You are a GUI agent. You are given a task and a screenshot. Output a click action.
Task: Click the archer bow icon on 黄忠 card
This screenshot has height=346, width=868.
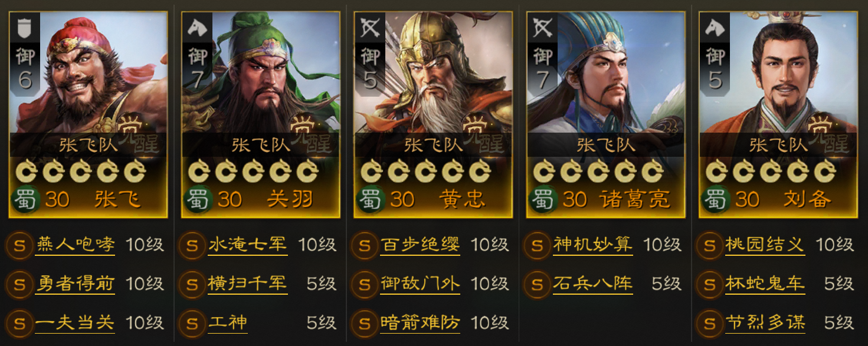370,27
